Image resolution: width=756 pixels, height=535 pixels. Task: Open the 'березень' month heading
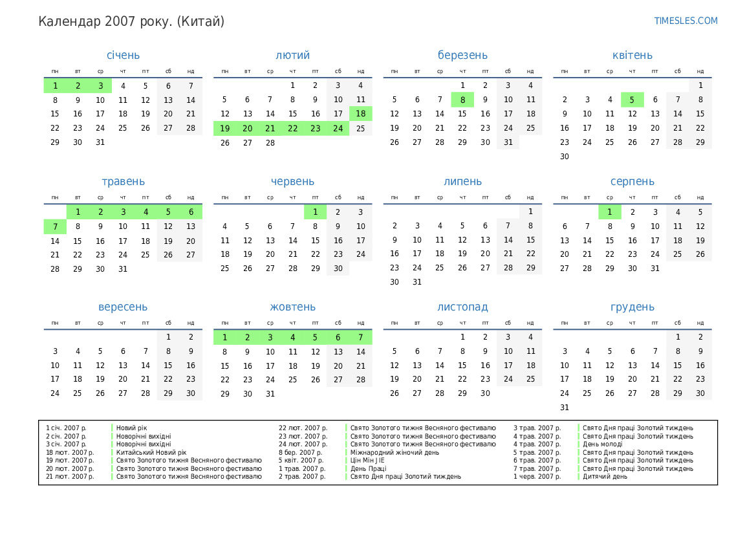[x=462, y=56]
